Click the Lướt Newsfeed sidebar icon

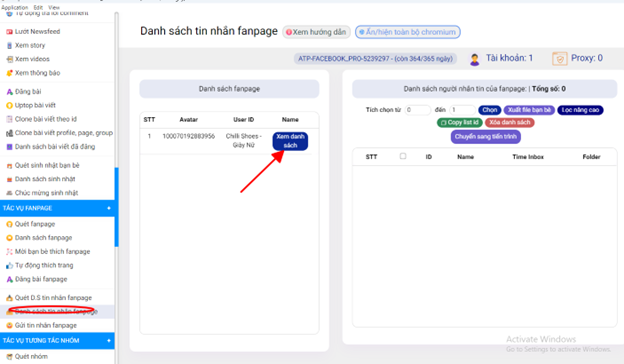pos(9,31)
